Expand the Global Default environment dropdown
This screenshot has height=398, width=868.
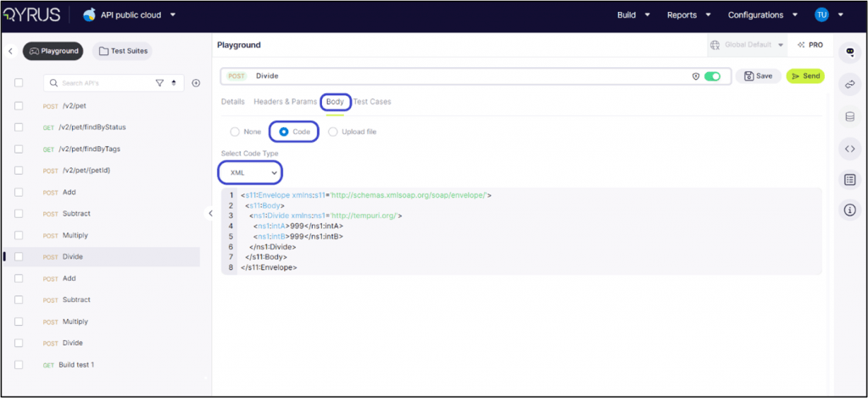coord(748,45)
